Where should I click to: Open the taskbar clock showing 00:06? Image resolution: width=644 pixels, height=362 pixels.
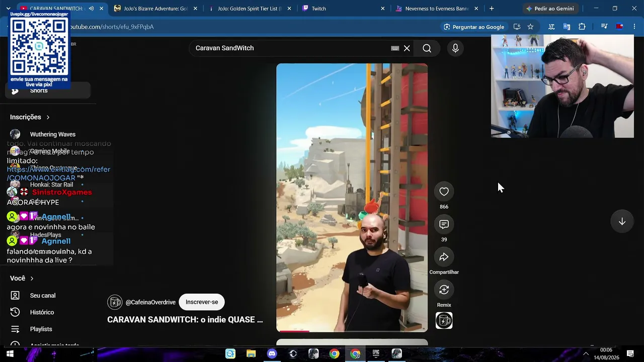(606, 354)
